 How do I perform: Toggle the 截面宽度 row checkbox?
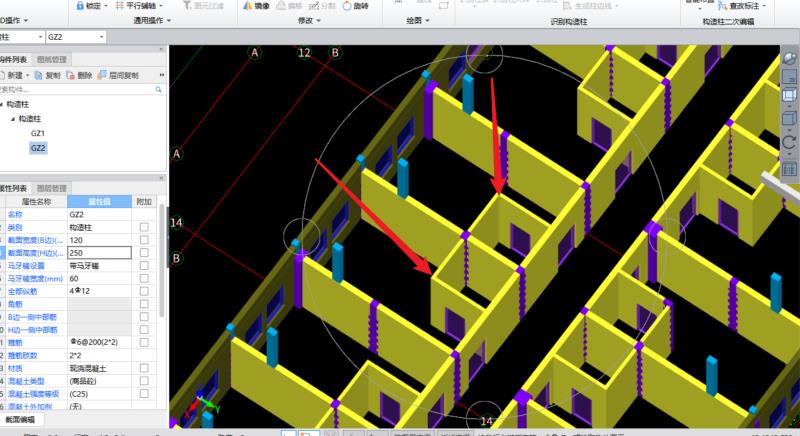coord(144,240)
